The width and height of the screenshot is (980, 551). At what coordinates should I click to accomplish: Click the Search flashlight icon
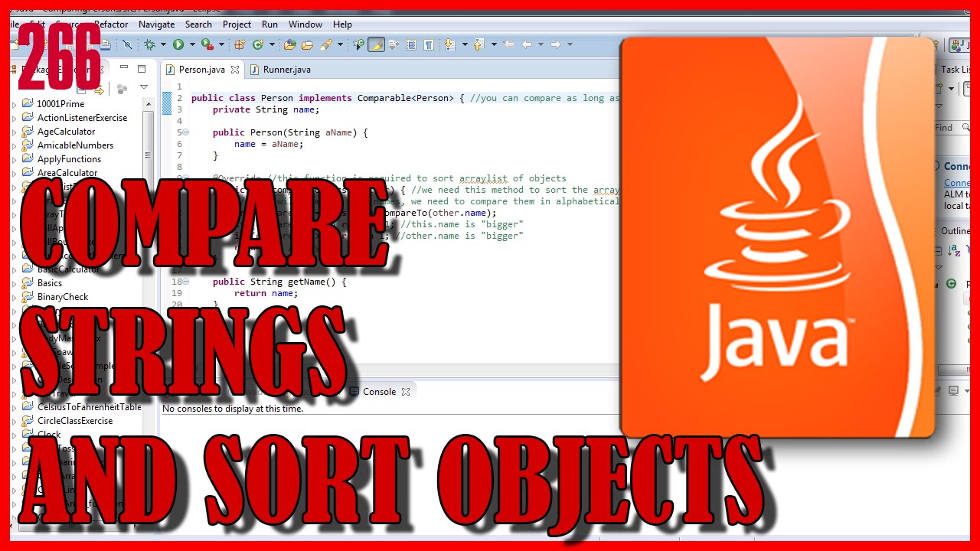coord(325,44)
